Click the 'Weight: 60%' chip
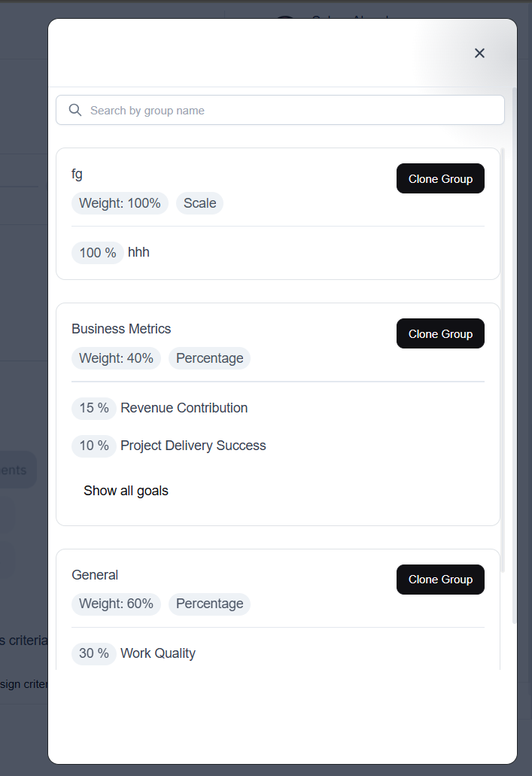Screen dimensions: 532x776 tap(116, 604)
